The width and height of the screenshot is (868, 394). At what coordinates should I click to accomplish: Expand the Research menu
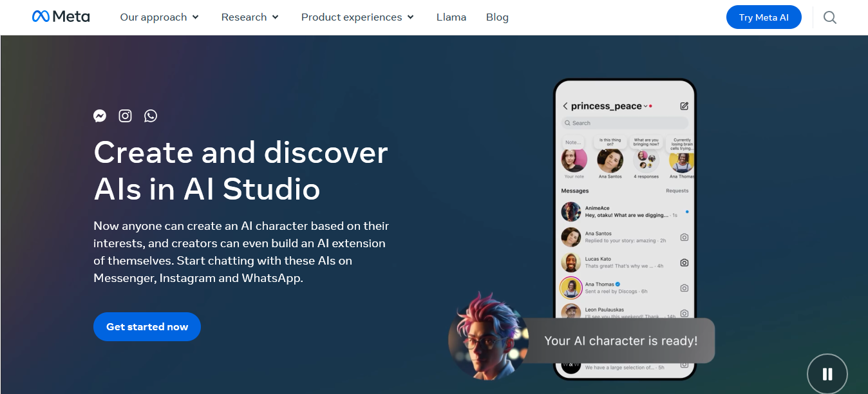[x=250, y=17]
